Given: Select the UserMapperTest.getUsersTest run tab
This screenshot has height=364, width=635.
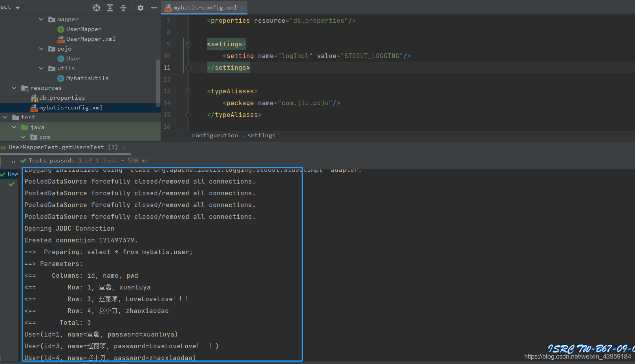Looking at the screenshot, I should 63,147.
